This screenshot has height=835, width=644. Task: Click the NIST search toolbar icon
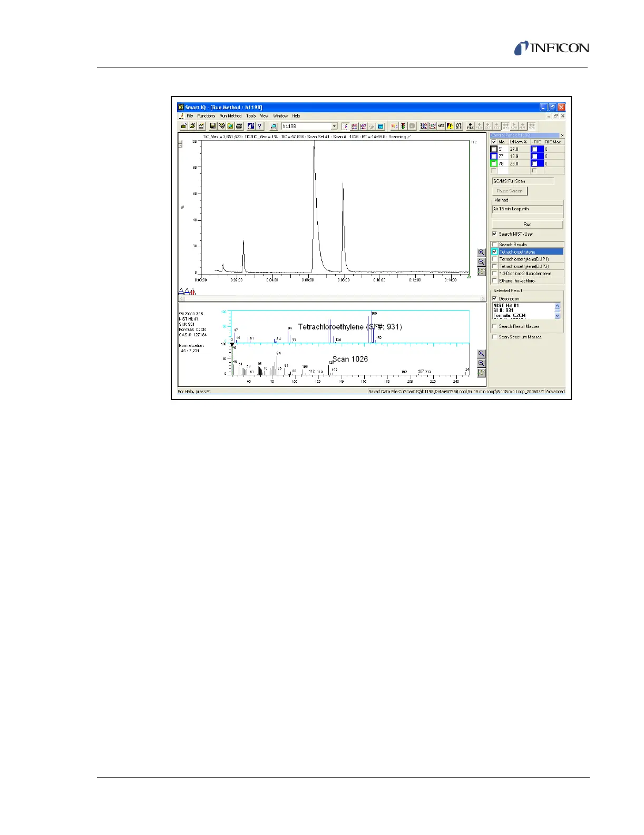(441, 126)
